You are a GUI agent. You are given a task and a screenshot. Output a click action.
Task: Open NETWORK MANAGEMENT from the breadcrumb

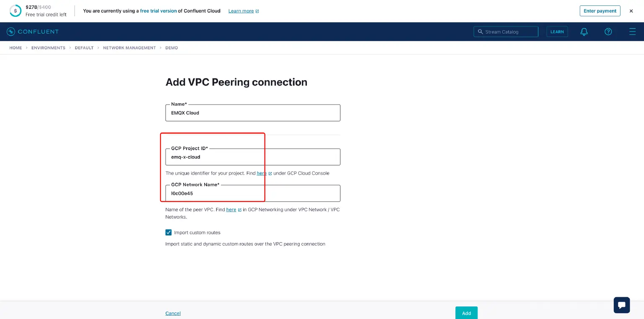coord(129,48)
